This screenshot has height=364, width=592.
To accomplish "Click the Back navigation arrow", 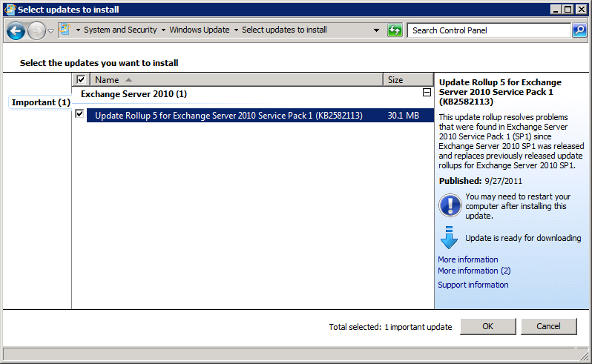I will pos(16,31).
